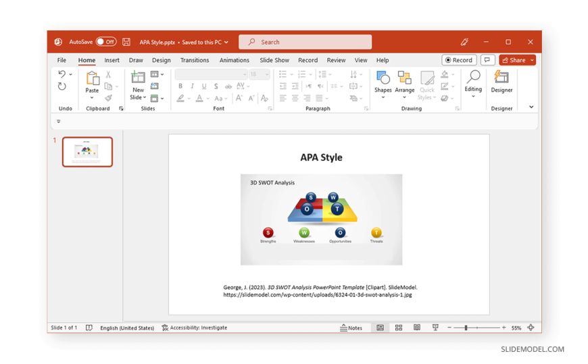The height and width of the screenshot is (364, 588).
Task: Expand the Share button dropdown arrow
Action: [532, 60]
